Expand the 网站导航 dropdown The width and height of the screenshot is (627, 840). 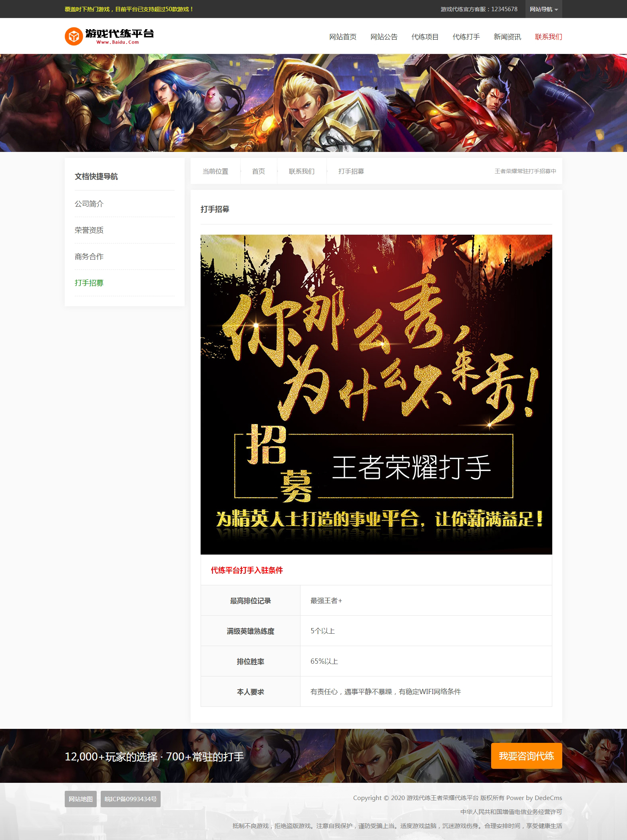click(x=543, y=9)
